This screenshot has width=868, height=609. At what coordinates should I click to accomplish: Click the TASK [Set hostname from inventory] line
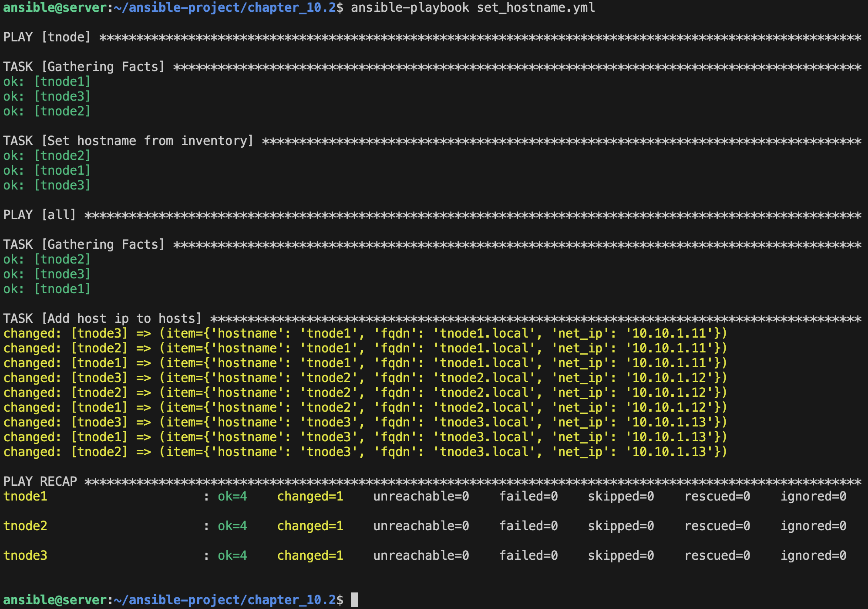click(x=128, y=141)
